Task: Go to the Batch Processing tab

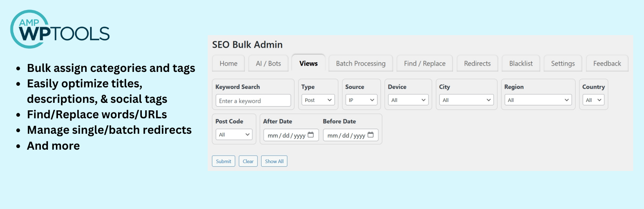Action: click(x=361, y=64)
